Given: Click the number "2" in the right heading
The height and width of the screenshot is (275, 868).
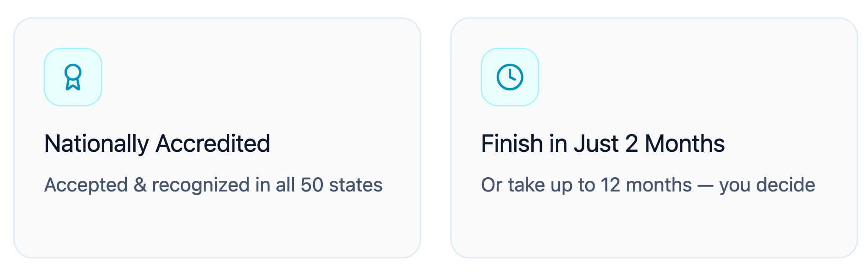Looking at the screenshot, I should [x=631, y=143].
